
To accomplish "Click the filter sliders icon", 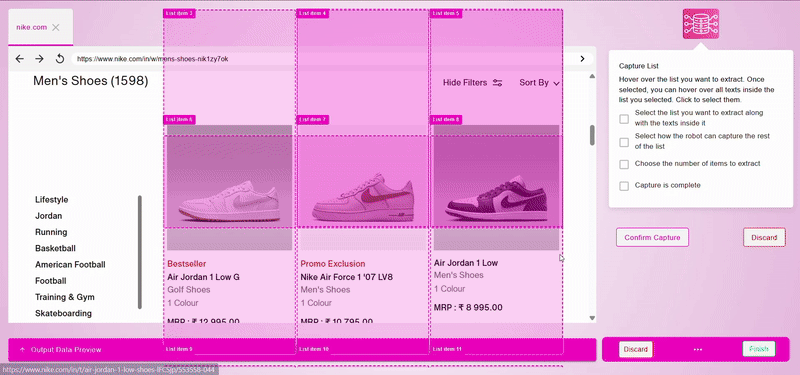I will 497,83.
